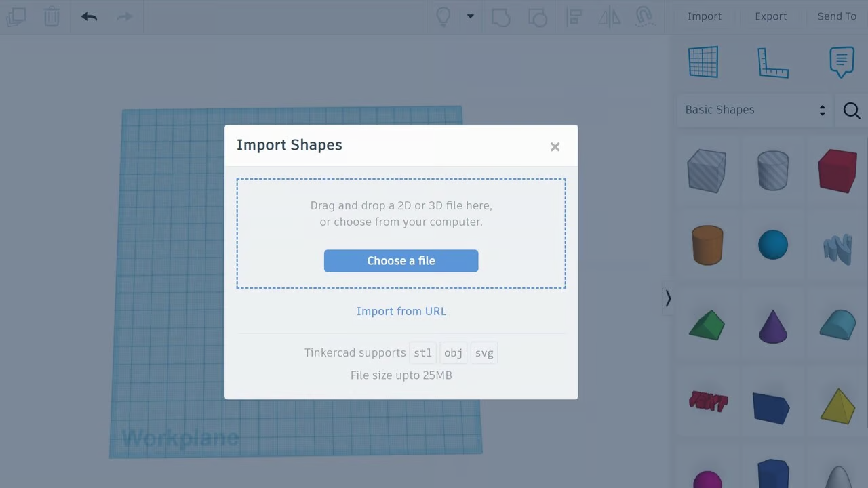Open the Basic Shapes category dropdown
This screenshot has width=868, height=488.
click(755, 110)
